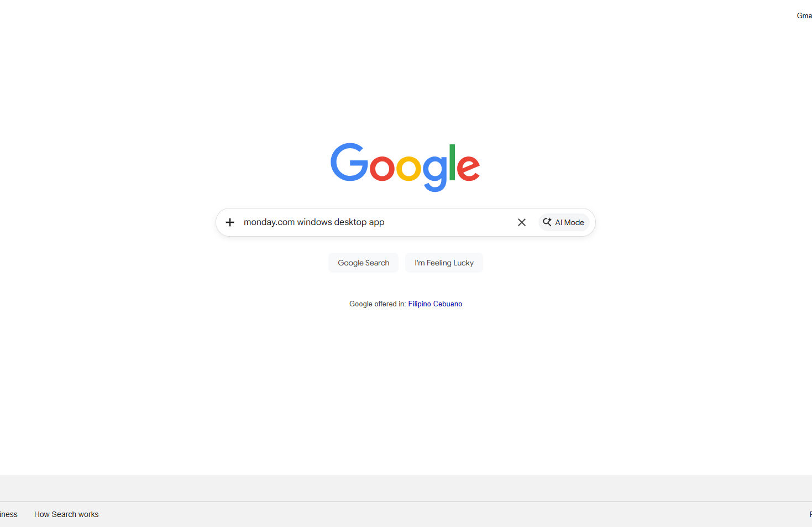
Task: Click the green letter l in the Google logo
Action: pos(452,162)
